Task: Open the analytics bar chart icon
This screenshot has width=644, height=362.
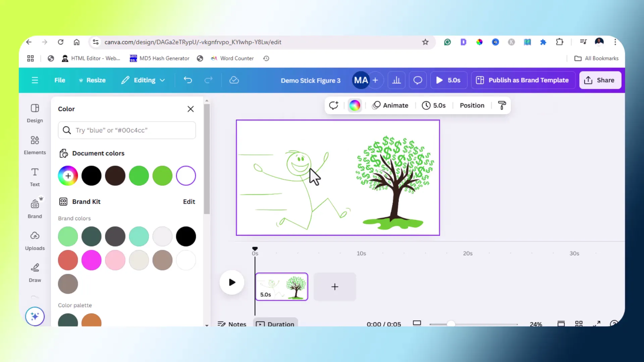Action: pyautogui.click(x=396, y=80)
